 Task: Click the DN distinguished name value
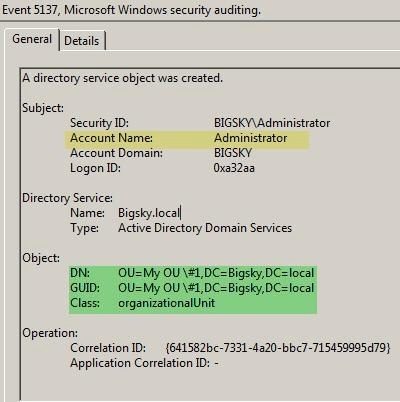216,273
